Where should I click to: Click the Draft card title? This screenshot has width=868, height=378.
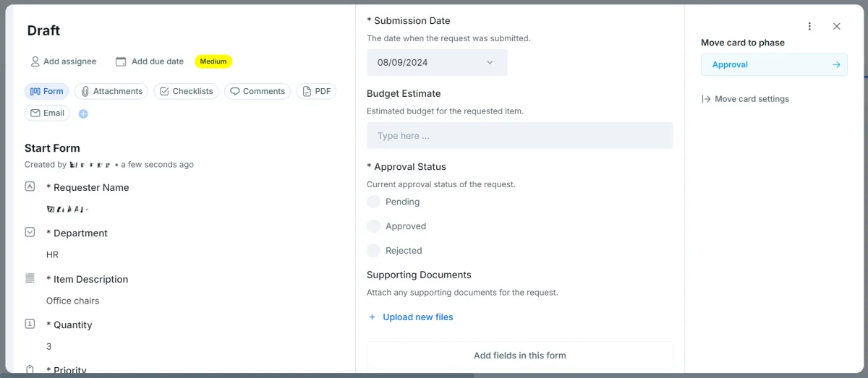[x=43, y=30]
